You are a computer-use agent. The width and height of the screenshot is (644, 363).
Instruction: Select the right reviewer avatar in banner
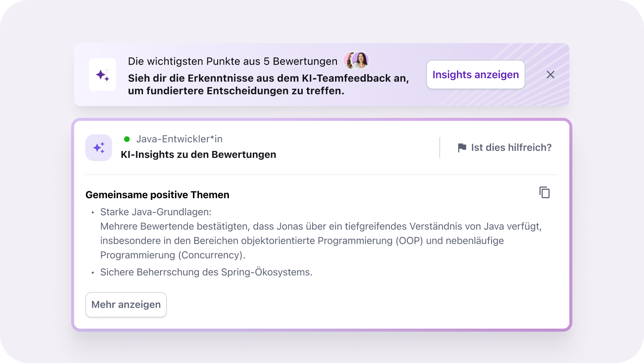361,61
